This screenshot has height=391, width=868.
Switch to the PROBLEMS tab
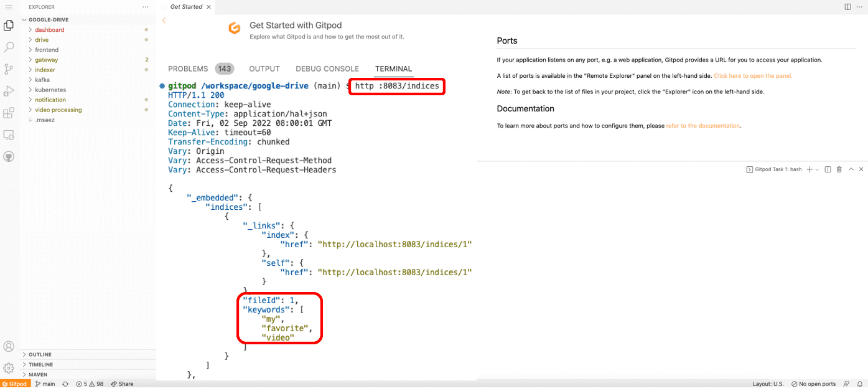tap(188, 69)
